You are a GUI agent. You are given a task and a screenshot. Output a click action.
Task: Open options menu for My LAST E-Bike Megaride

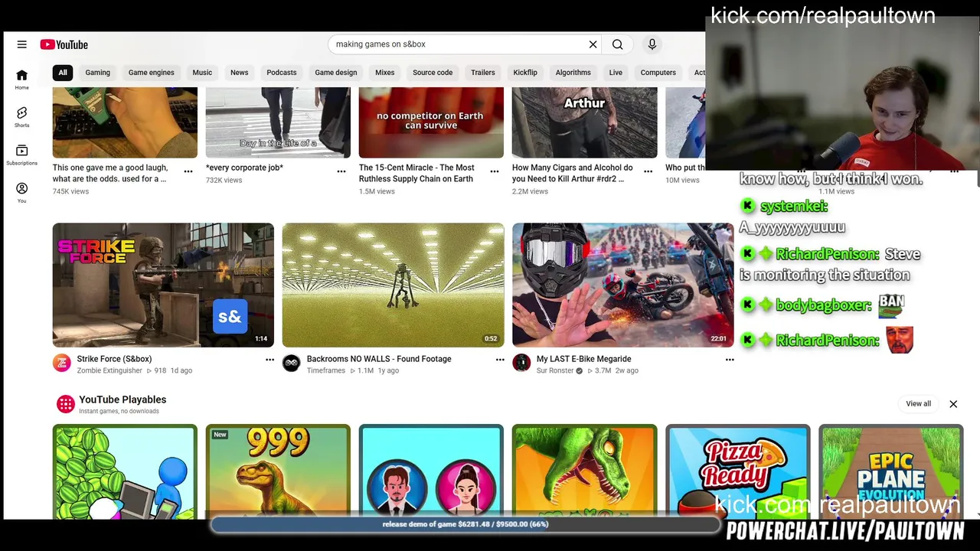coord(730,360)
